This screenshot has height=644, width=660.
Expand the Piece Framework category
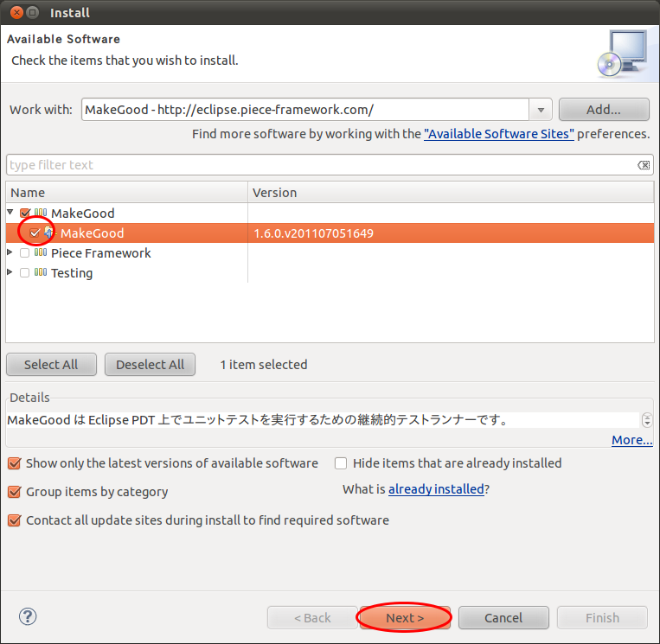(x=10, y=252)
